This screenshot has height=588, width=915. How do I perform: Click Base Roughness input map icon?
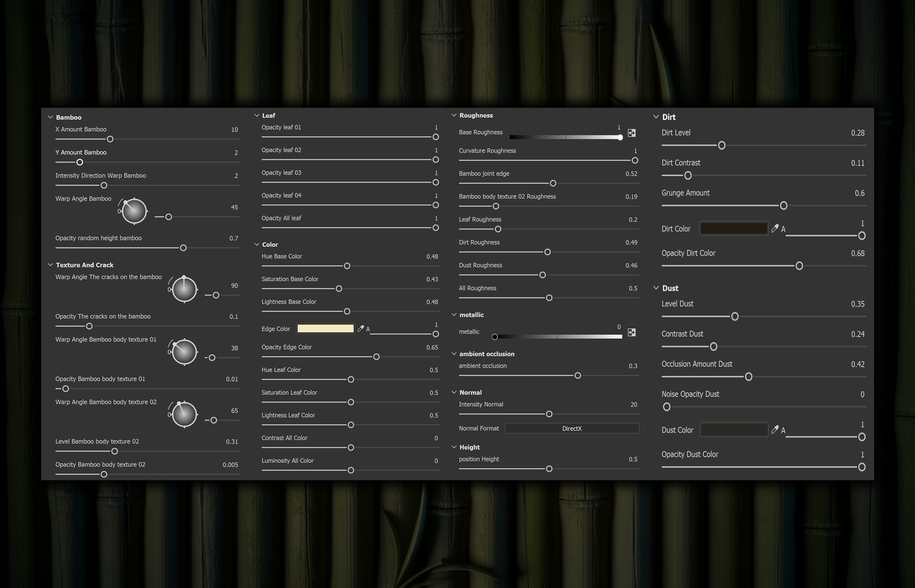click(x=632, y=133)
